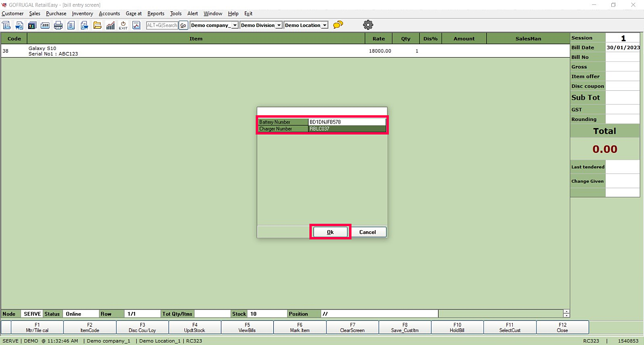
Task: Open the Exit menu
Action: pyautogui.click(x=248, y=14)
